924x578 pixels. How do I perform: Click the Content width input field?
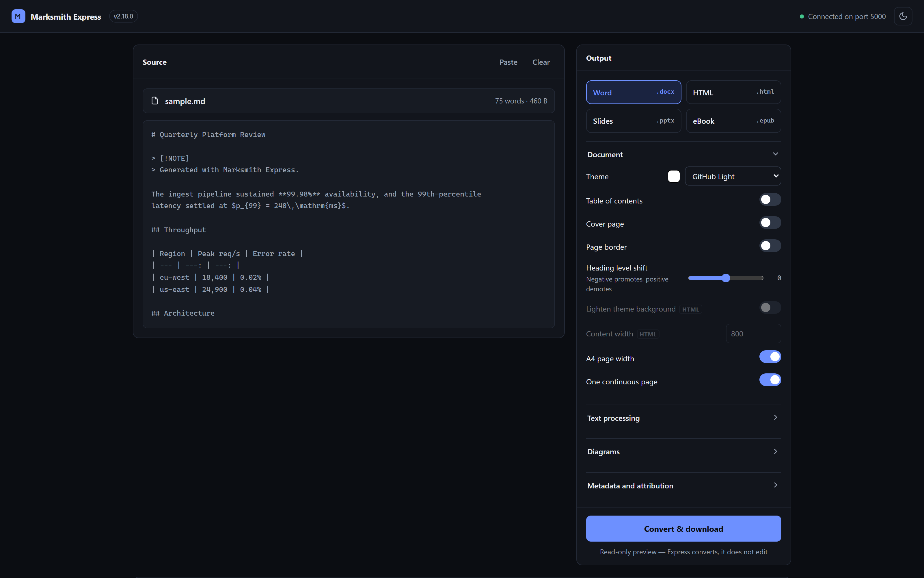coord(753,334)
